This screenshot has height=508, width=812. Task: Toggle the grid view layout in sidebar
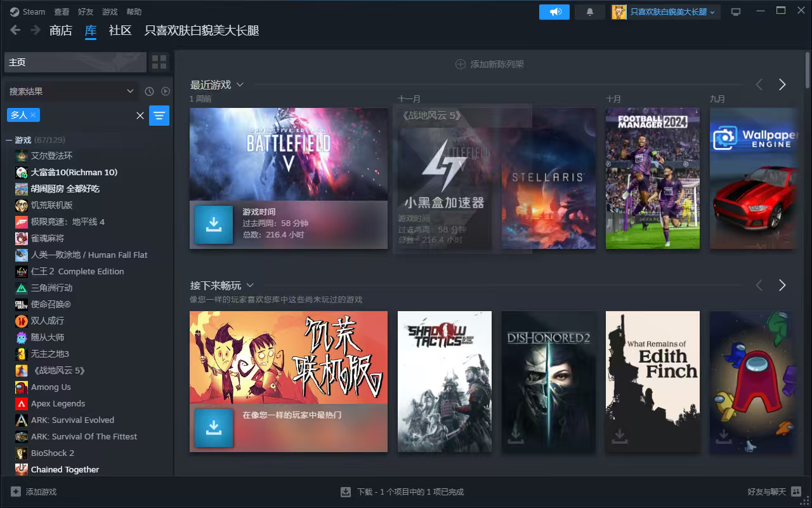(159, 62)
